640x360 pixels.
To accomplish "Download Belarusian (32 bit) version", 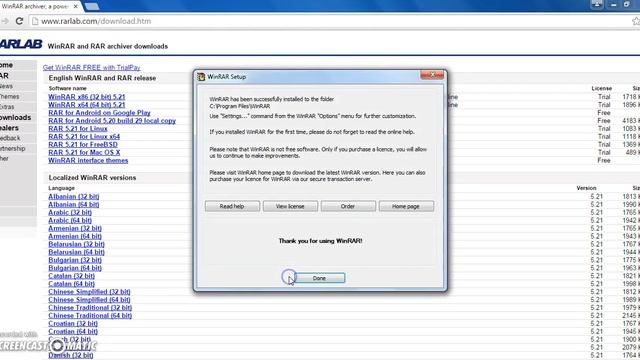I will click(76, 244).
